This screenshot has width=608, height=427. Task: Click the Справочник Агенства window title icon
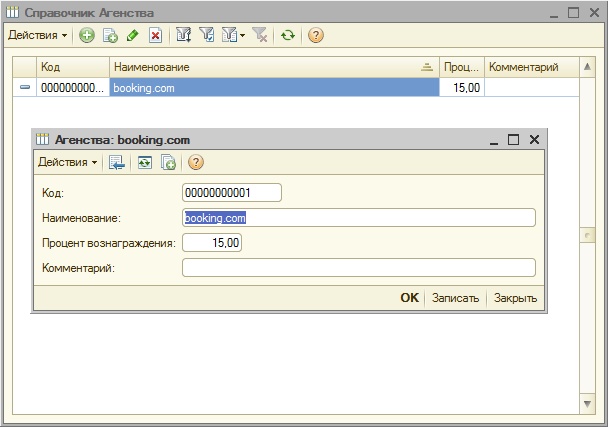(12, 12)
